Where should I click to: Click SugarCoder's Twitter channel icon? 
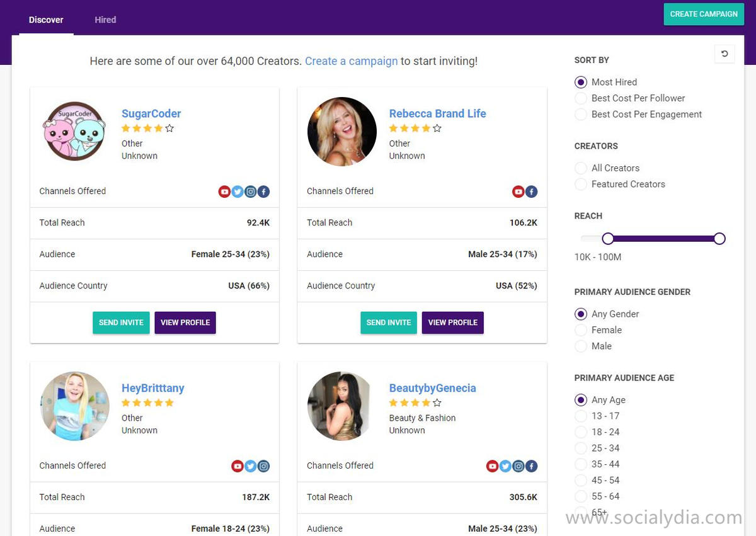(238, 191)
